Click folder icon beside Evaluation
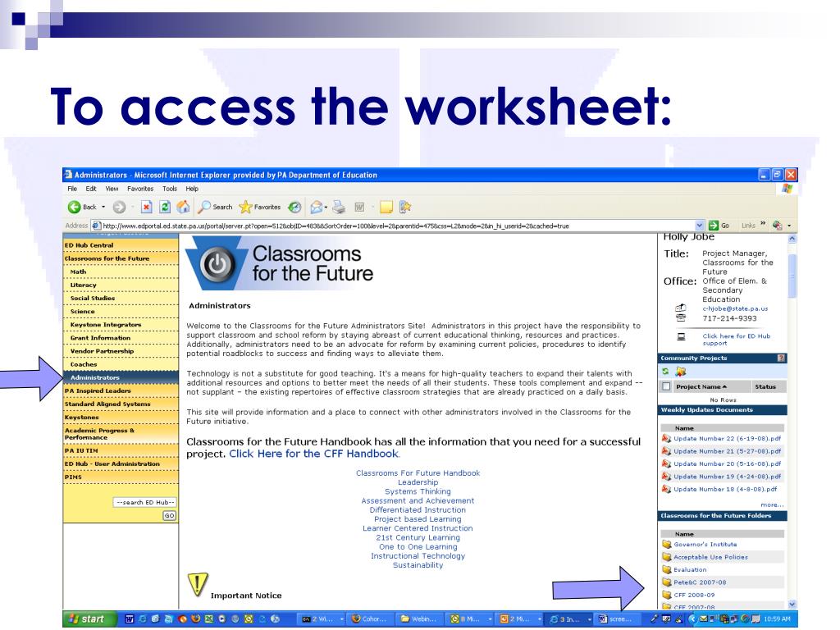The width and height of the screenshot is (840, 630). [666, 569]
